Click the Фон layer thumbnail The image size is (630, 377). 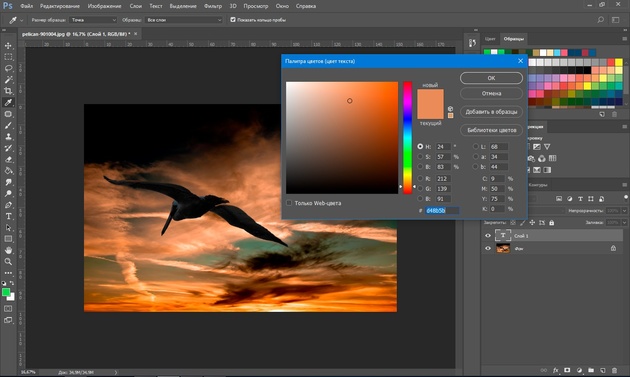503,248
